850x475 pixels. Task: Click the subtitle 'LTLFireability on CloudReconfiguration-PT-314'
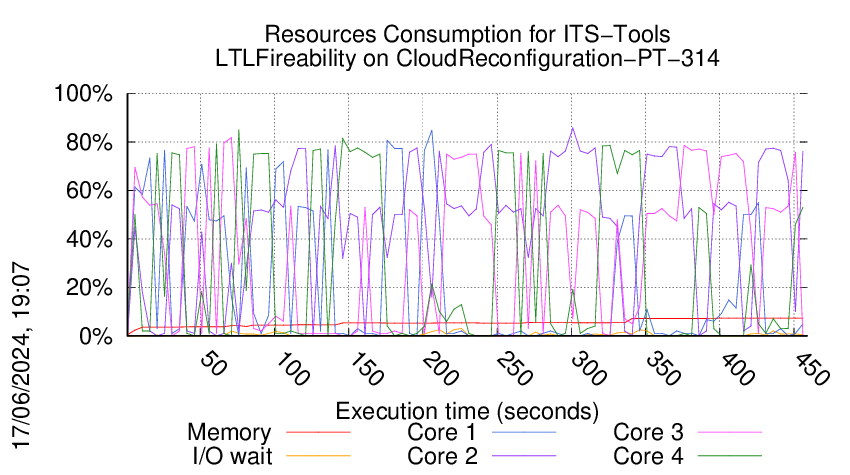[x=467, y=58]
